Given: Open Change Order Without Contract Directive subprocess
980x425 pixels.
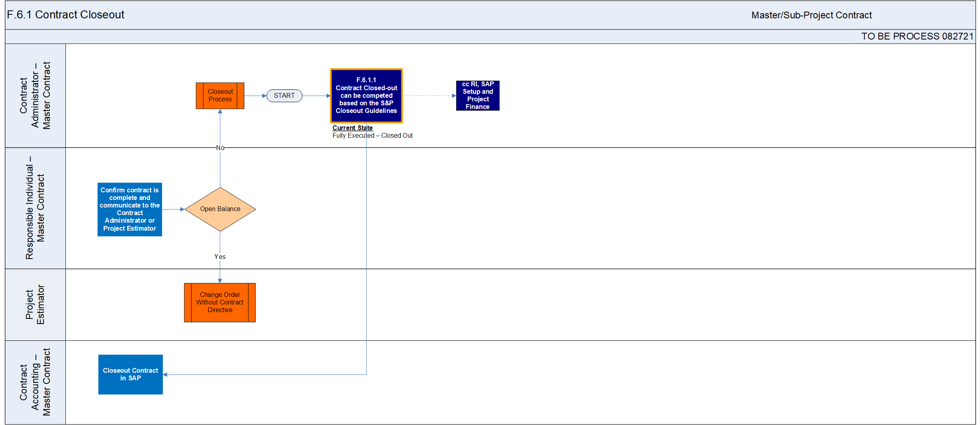Looking at the screenshot, I should [x=220, y=302].
